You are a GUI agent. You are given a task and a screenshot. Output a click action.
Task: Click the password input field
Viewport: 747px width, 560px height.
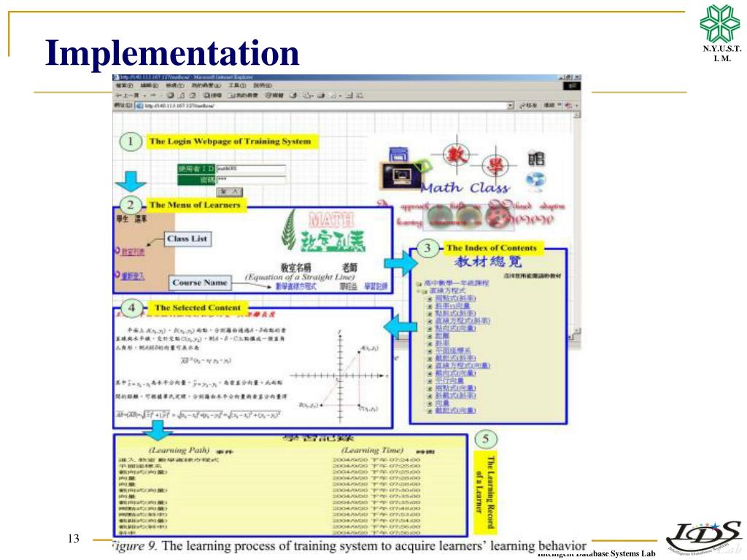(x=251, y=179)
